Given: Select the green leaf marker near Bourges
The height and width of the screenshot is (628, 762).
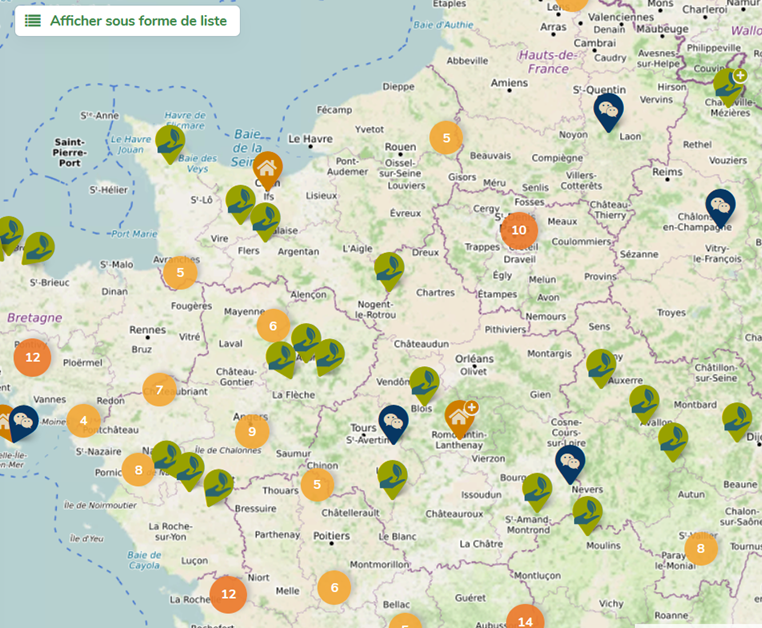Looking at the screenshot, I should click(x=537, y=491).
